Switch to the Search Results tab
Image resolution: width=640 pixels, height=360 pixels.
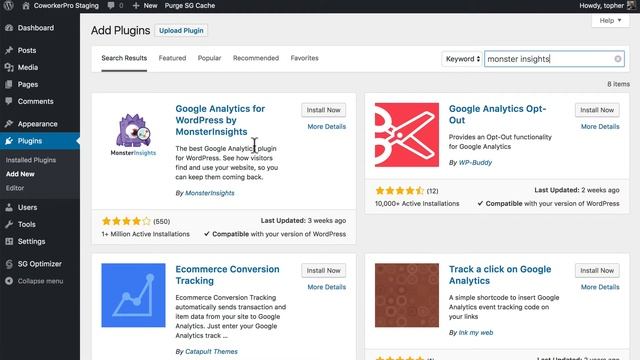coord(124,58)
